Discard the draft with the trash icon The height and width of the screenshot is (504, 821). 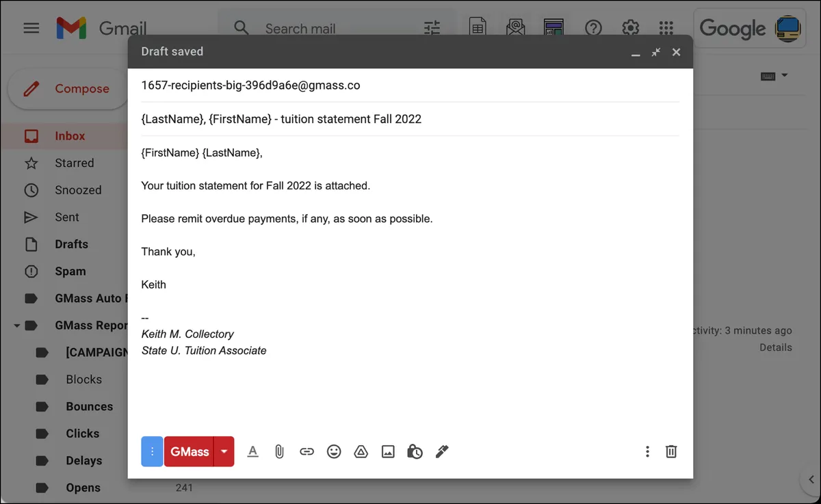pos(671,451)
